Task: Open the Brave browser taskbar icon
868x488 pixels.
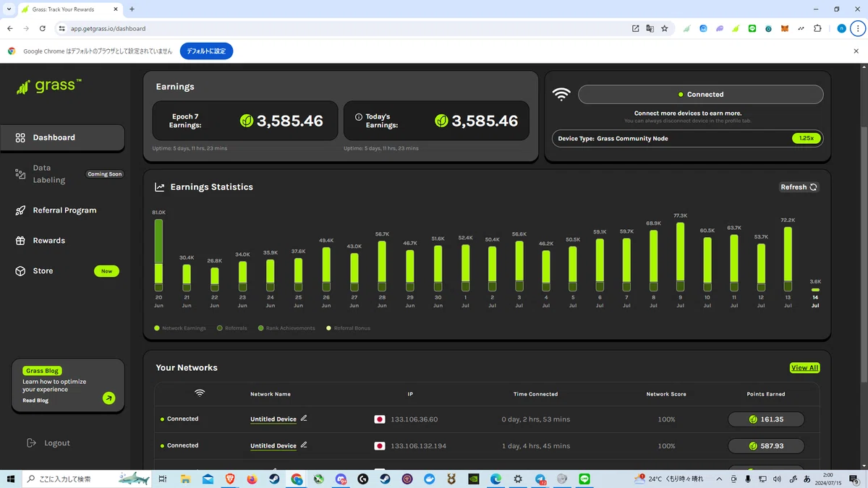Action: (x=230, y=479)
